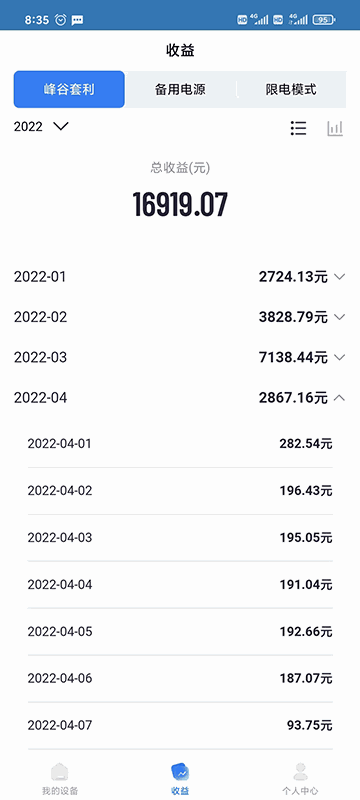Screen dimensions: 360x800
Task: Tap the message notification status icon
Action: [x=78, y=20]
